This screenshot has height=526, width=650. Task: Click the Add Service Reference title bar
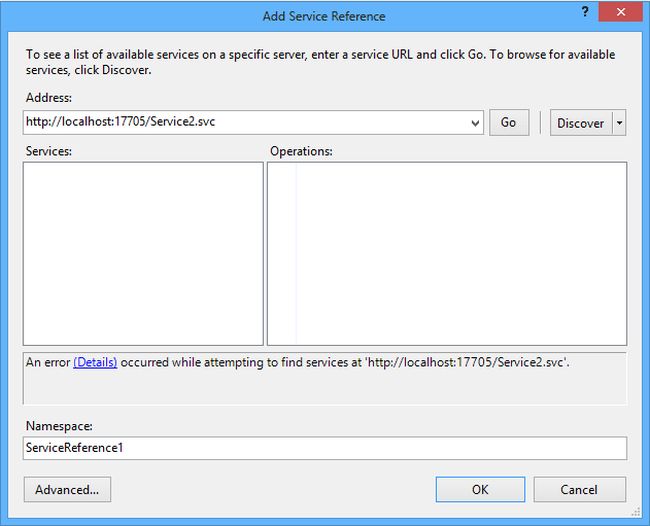tap(323, 15)
